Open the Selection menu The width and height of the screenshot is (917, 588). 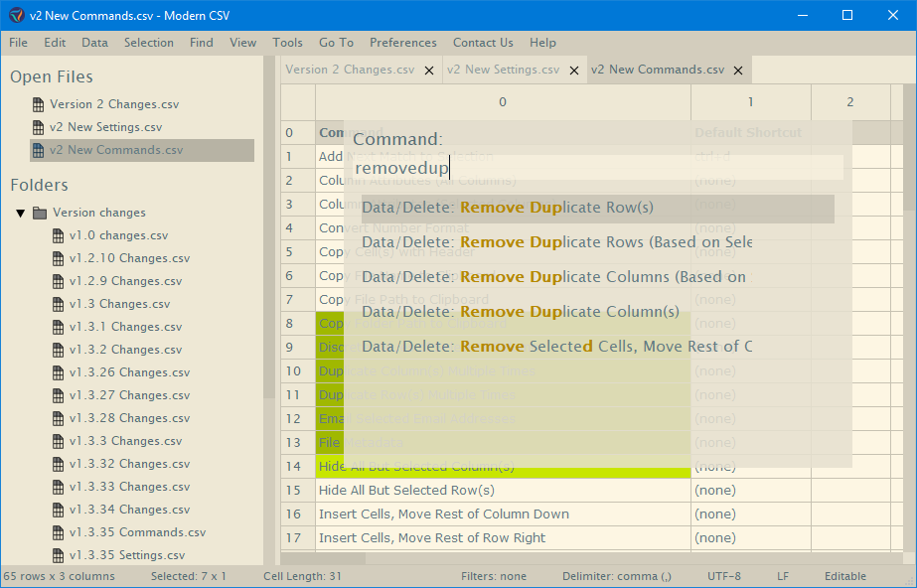(149, 43)
